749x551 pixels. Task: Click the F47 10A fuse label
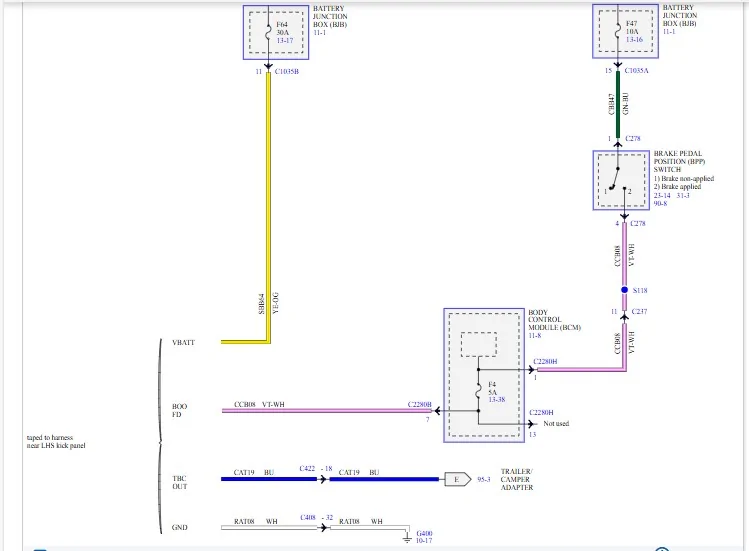coord(632,28)
